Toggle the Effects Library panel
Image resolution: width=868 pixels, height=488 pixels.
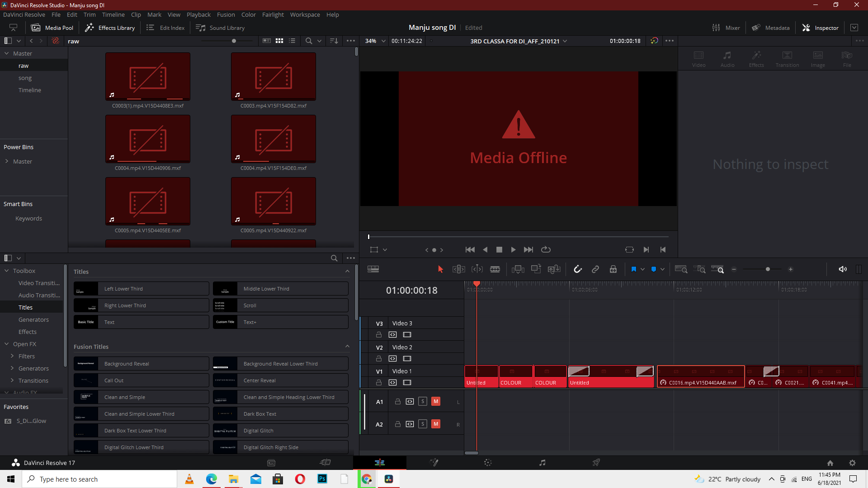[x=110, y=28]
